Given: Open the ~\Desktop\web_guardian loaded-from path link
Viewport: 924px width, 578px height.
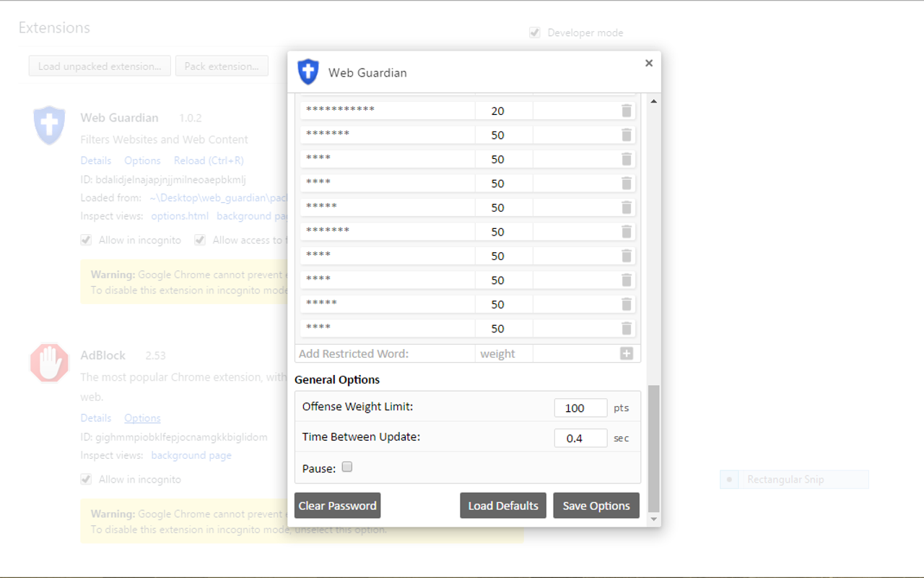Looking at the screenshot, I should coord(218,197).
